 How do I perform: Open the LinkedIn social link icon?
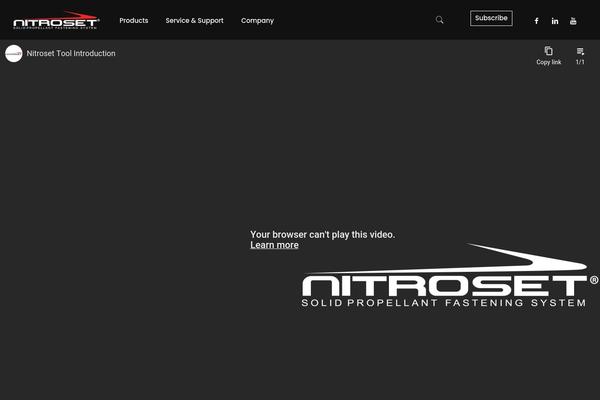[x=555, y=21]
